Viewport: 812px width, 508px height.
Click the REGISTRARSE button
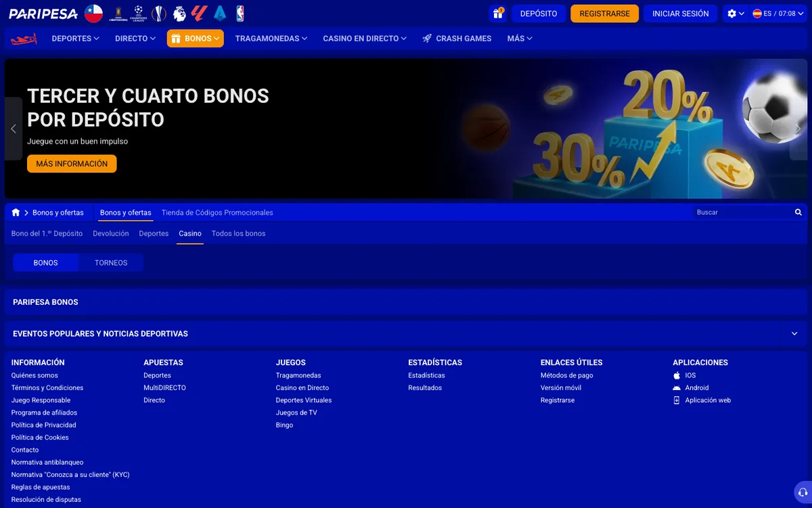tap(604, 14)
